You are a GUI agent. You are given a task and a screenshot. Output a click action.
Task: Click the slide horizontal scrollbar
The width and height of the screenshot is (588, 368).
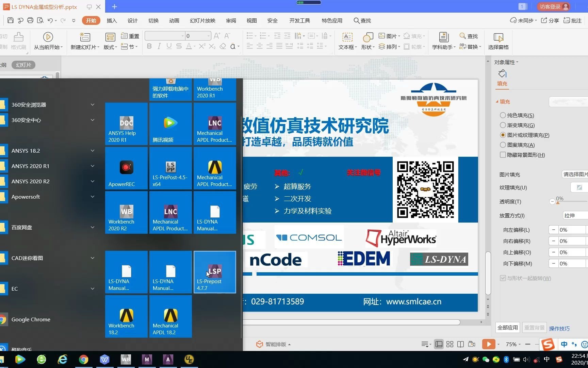coord(351,322)
